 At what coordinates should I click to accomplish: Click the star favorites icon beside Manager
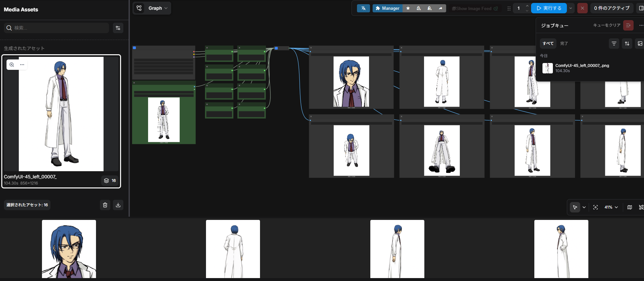tap(408, 8)
